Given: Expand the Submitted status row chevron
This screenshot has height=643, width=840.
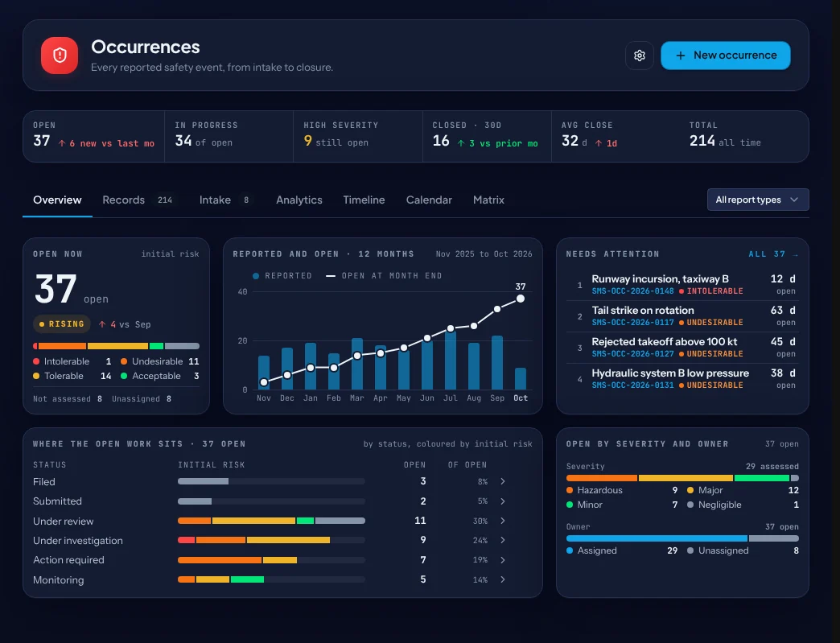Looking at the screenshot, I should [503, 501].
